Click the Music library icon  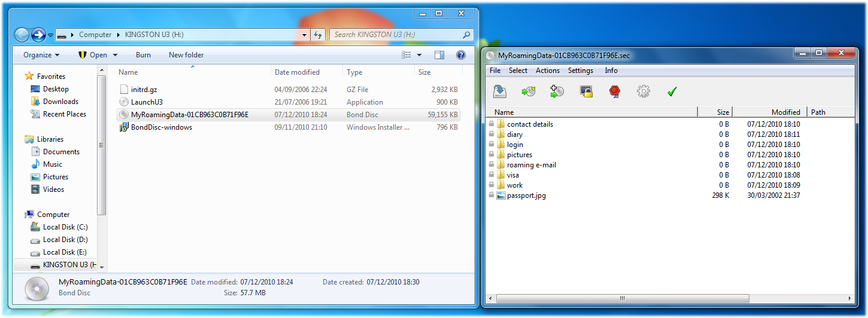tap(35, 164)
